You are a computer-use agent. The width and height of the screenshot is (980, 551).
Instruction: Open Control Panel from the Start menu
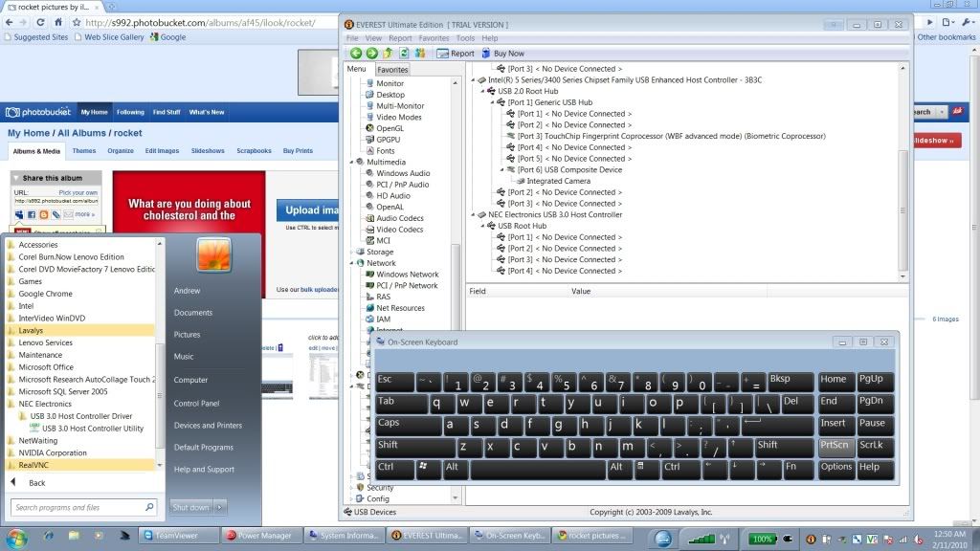point(197,404)
